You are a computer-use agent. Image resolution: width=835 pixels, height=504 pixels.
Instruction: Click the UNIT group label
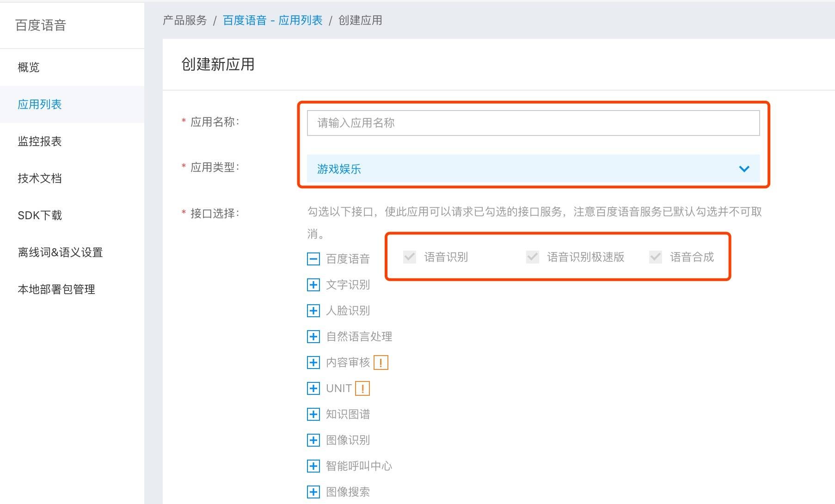(x=339, y=388)
